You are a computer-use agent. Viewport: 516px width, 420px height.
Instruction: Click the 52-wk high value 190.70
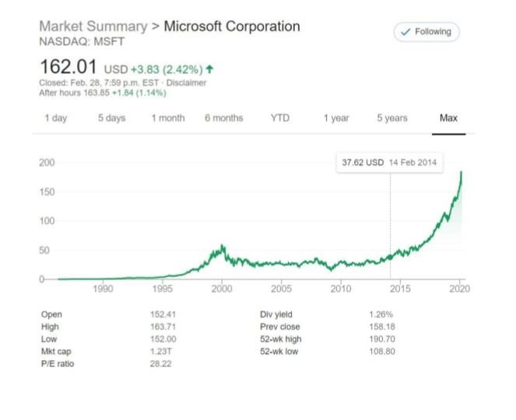click(380, 339)
